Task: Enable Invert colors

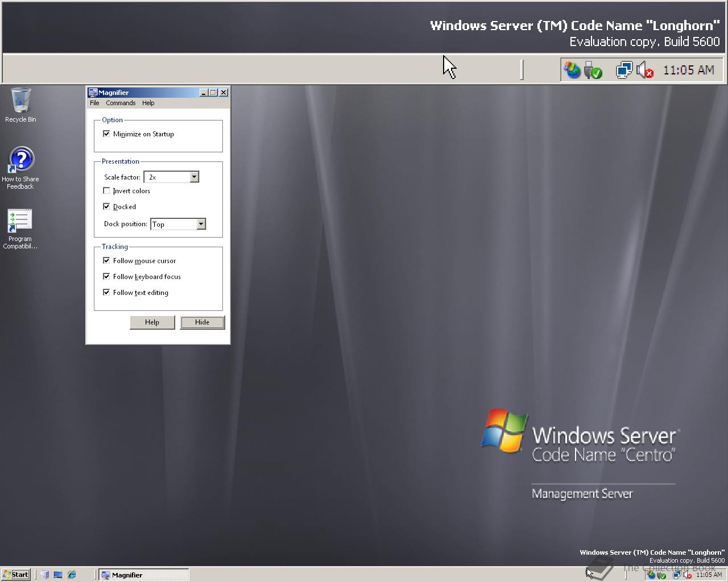Action: [x=106, y=190]
